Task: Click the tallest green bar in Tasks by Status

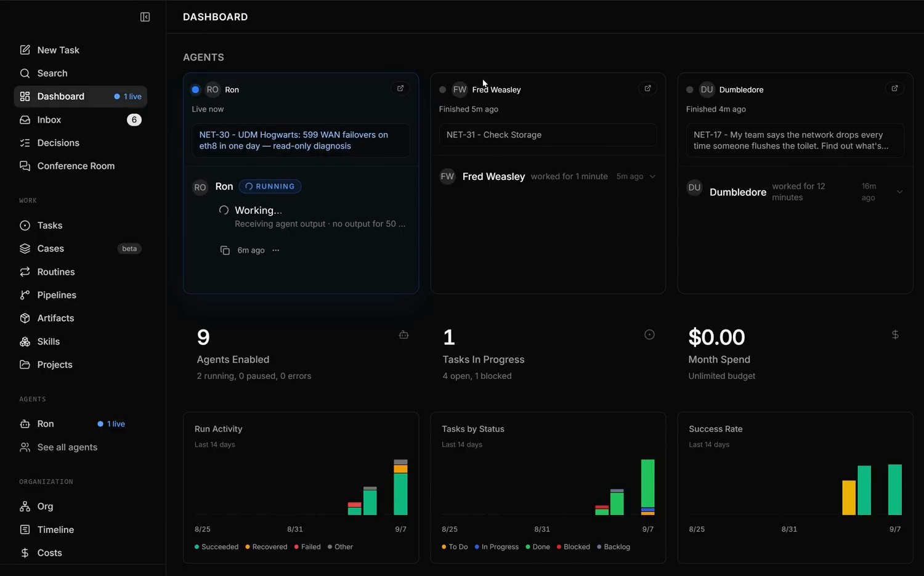Action: tap(647, 483)
